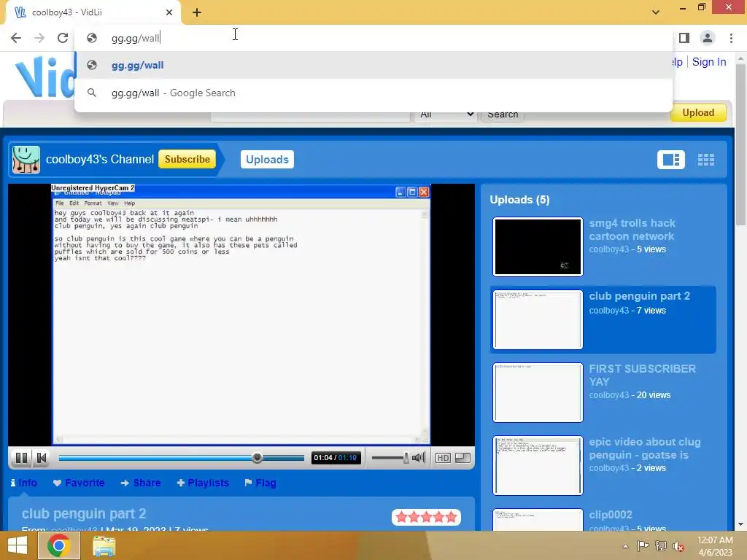Adjust the volume slider

(391, 458)
